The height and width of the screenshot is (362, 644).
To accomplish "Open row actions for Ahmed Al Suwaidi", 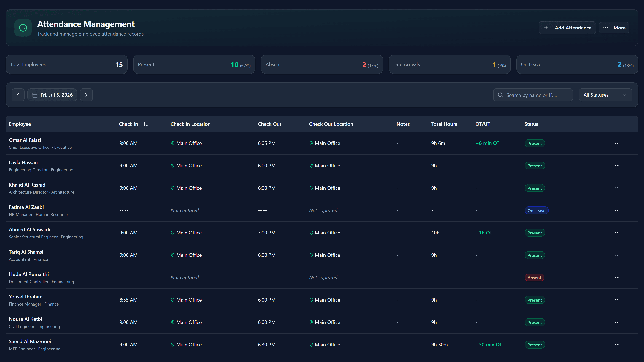I will [x=617, y=233].
